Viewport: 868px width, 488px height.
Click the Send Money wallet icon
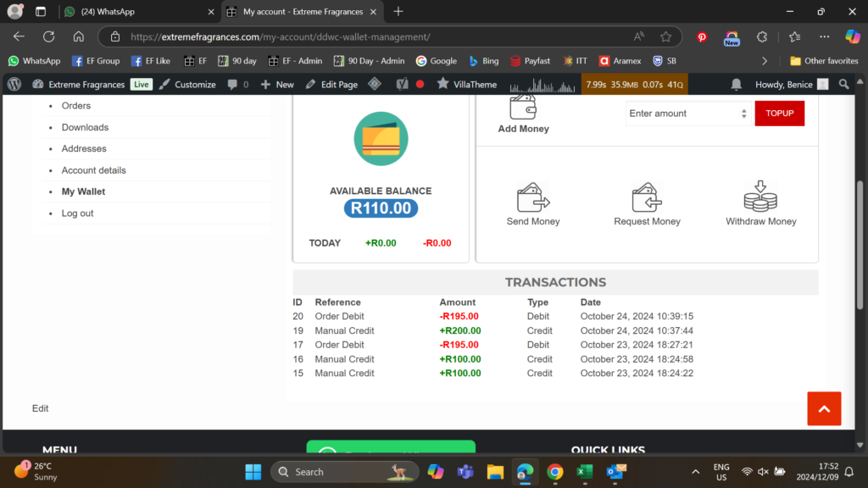(533, 197)
